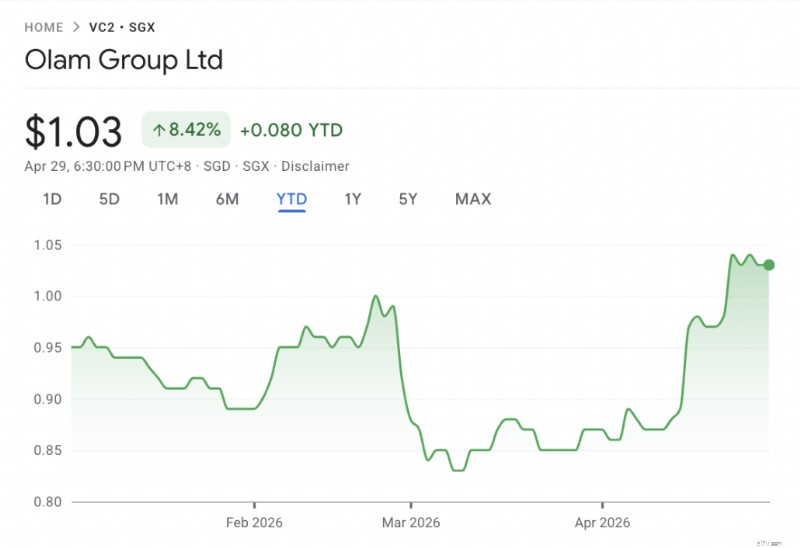
Task: Click the 0.90 y-axis label
Action: (47, 399)
